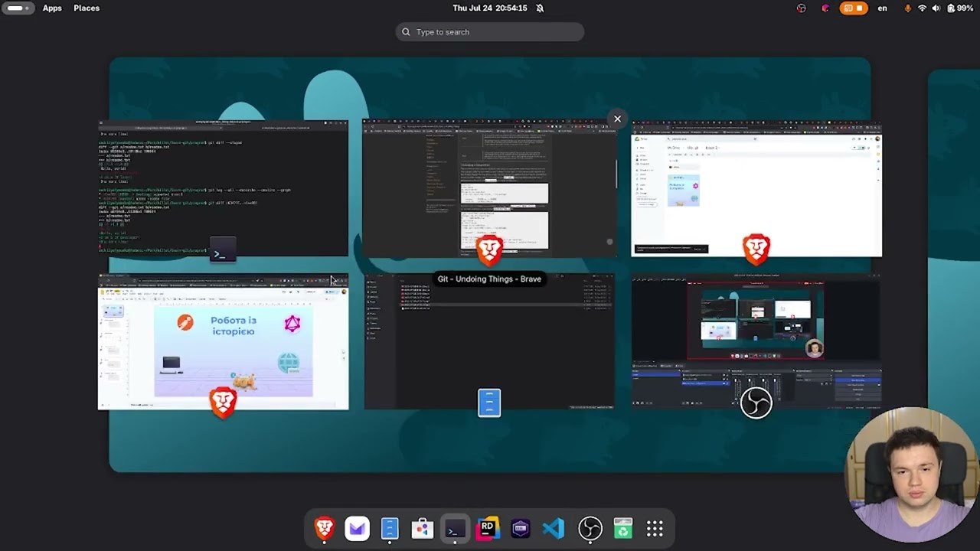Screen dimensions: 980x551
Task: Click the Wi-Fi status icon
Action: click(922, 8)
